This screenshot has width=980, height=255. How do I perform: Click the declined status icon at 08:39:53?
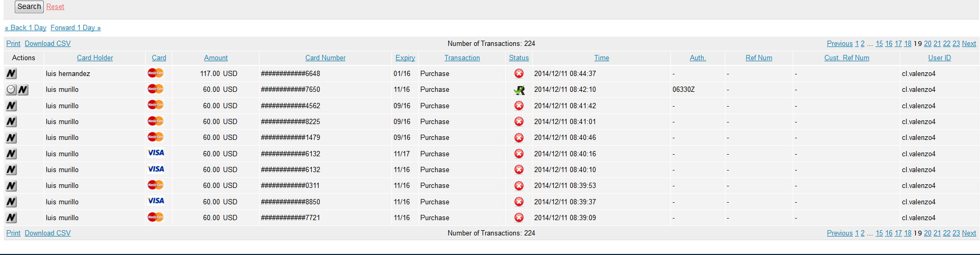[519, 185]
